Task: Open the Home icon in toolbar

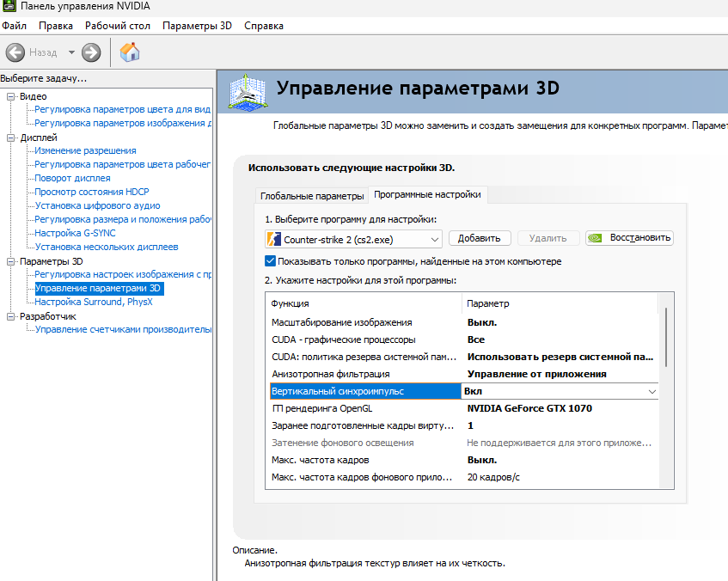Action: [x=130, y=52]
